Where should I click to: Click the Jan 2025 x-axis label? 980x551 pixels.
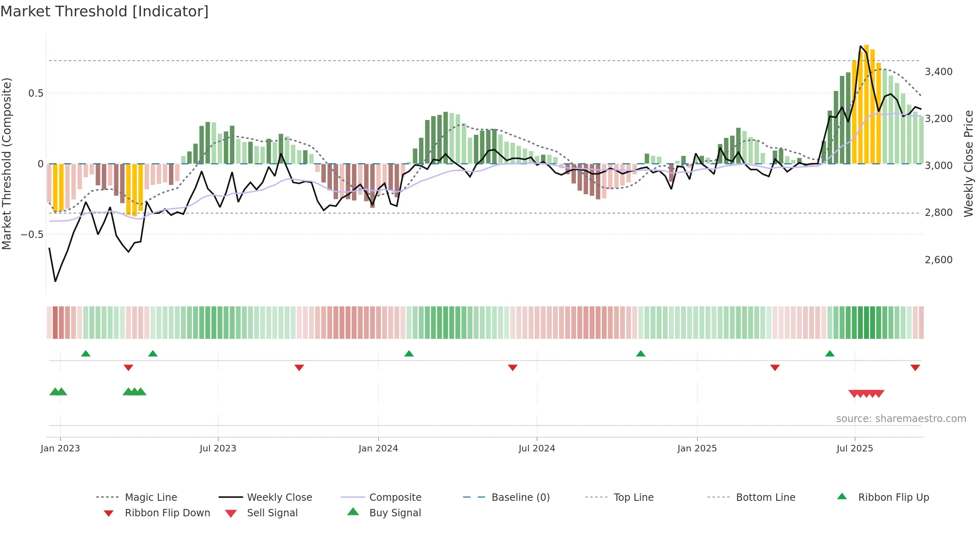(x=697, y=448)
